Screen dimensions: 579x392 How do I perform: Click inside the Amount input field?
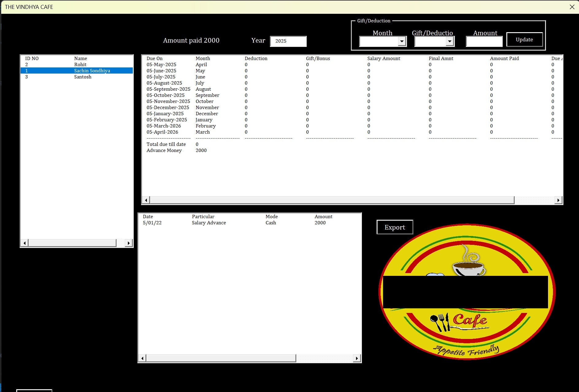coord(484,41)
